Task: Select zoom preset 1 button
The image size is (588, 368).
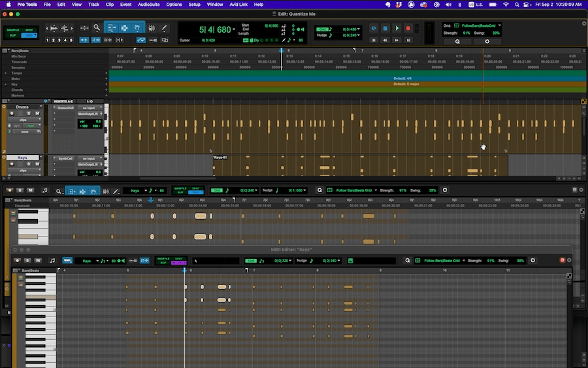Action: coord(47,40)
